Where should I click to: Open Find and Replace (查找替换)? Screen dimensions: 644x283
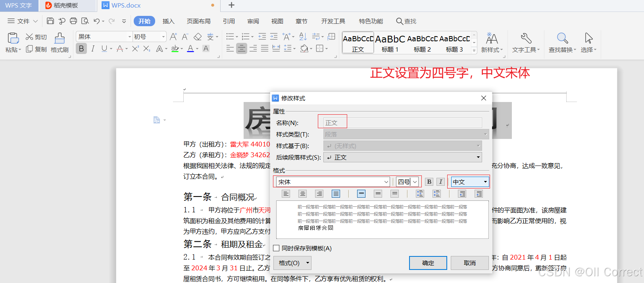coord(562,43)
